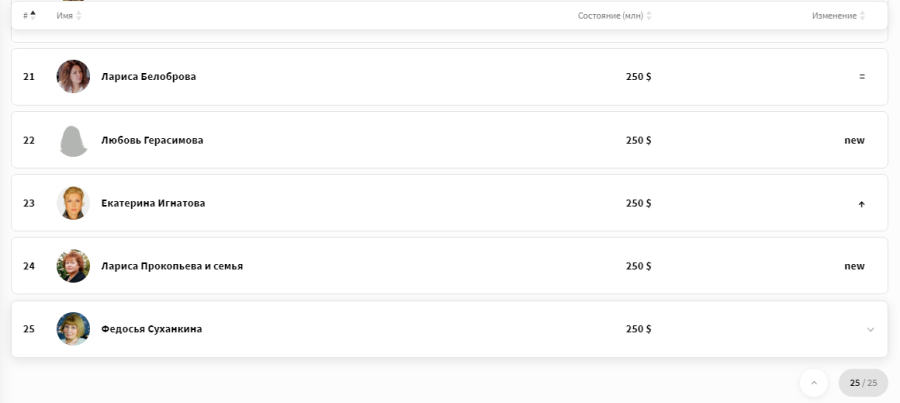This screenshot has height=403, width=900.
Task: Open Екатерина Игнатова avatar photo
Action: point(73,203)
